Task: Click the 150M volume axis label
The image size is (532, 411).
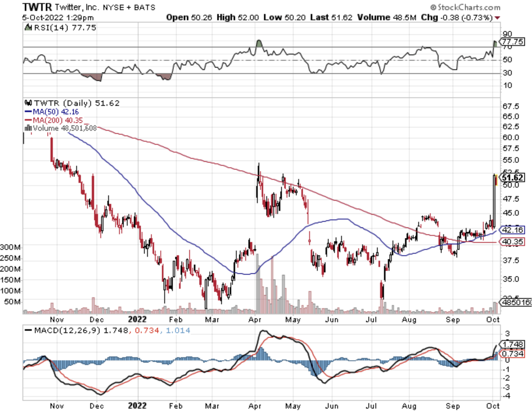Action: (10, 280)
